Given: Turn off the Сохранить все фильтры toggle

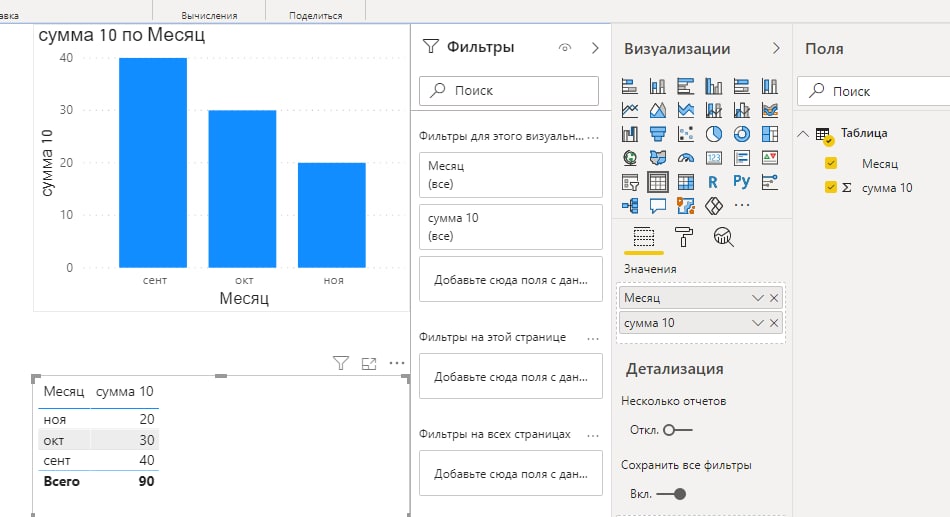Looking at the screenshot, I should click(x=671, y=494).
